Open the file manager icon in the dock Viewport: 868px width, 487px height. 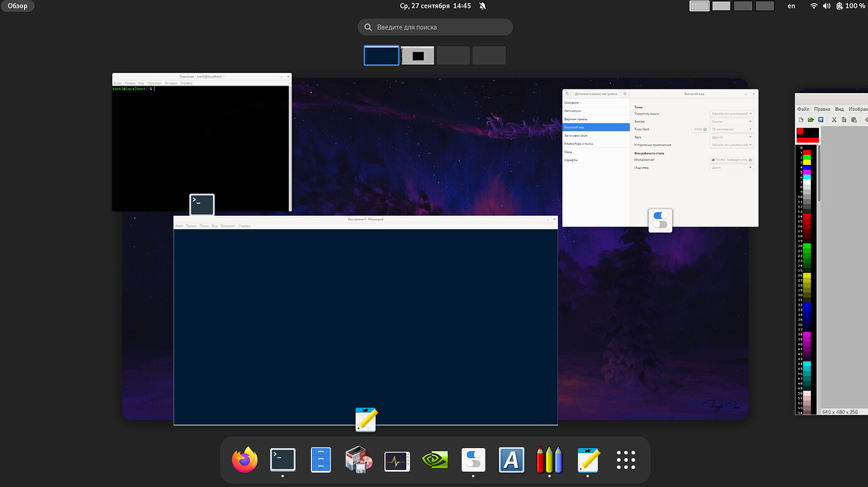[x=320, y=460]
